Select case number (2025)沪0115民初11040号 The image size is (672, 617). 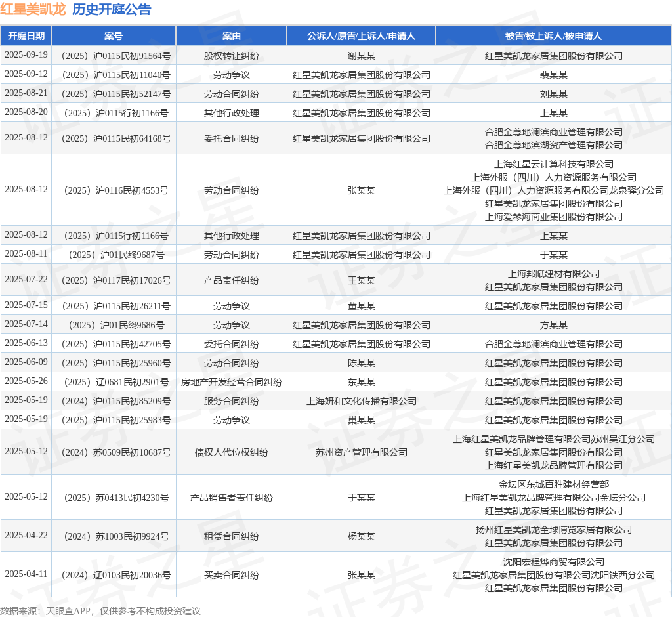click(114, 75)
